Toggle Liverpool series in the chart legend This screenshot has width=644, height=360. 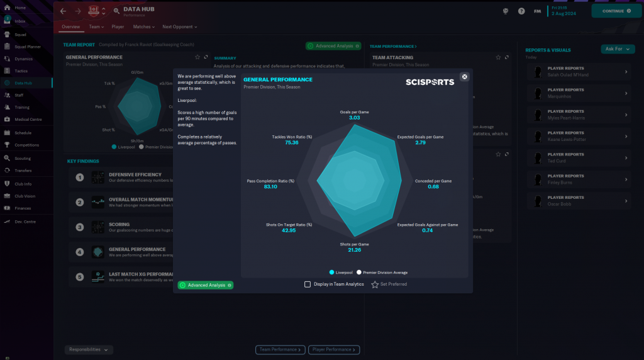point(340,273)
